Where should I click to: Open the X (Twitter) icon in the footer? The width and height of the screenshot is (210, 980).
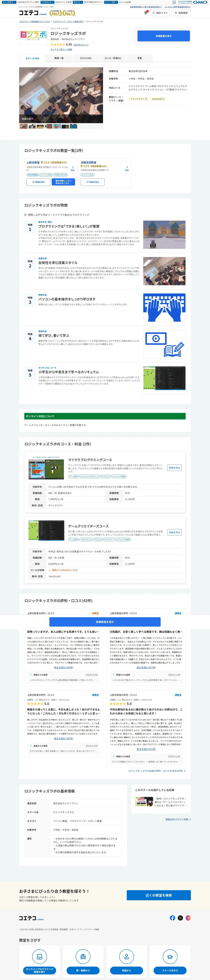tap(180, 918)
